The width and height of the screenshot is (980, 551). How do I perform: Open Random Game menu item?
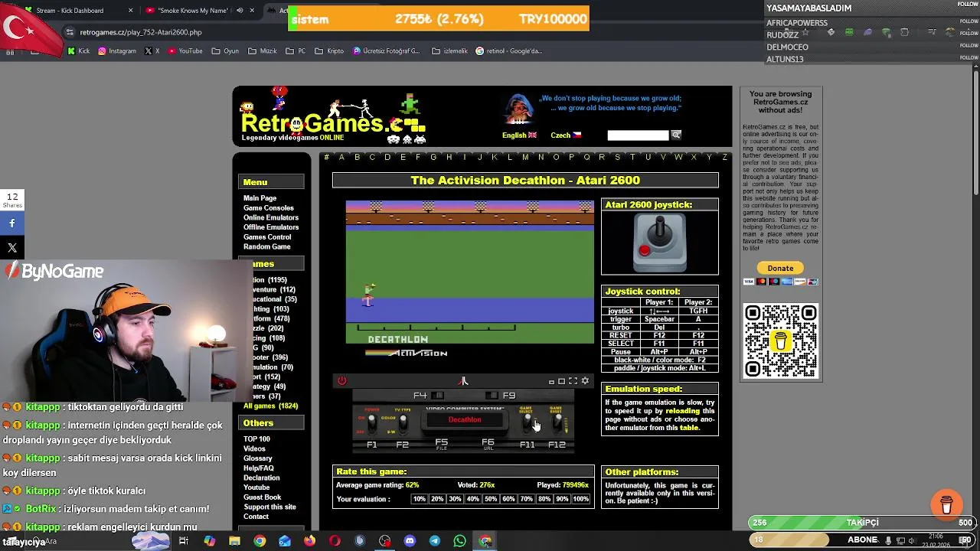(x=267, y=246)
